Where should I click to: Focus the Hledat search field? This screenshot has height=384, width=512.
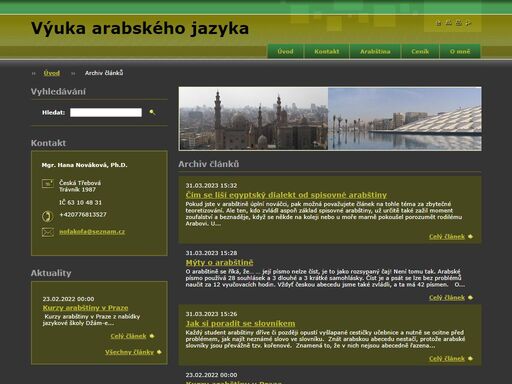(x=106, y=112)
